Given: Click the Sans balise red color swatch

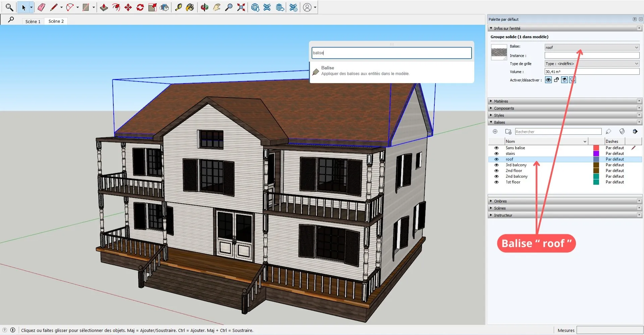Looking at the screenshot, I should [596, 148].
